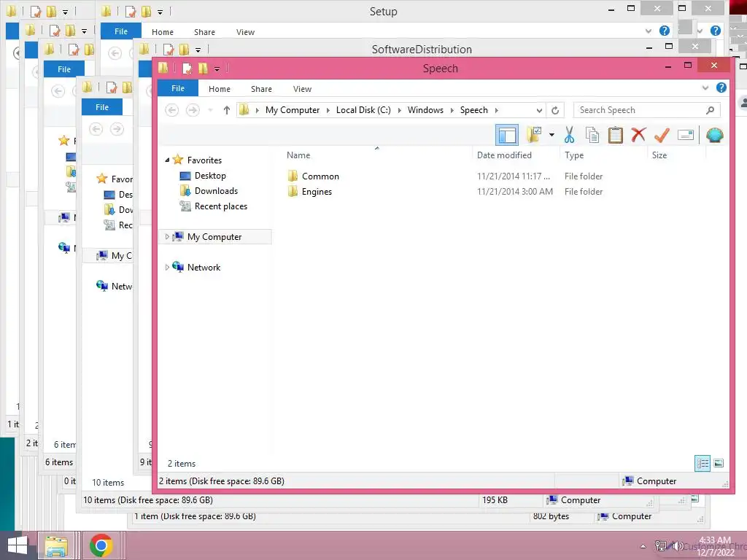Click the New folder icon in Speech titlebar
Viewport: 747px width, 560px height.
coord(203,69)
